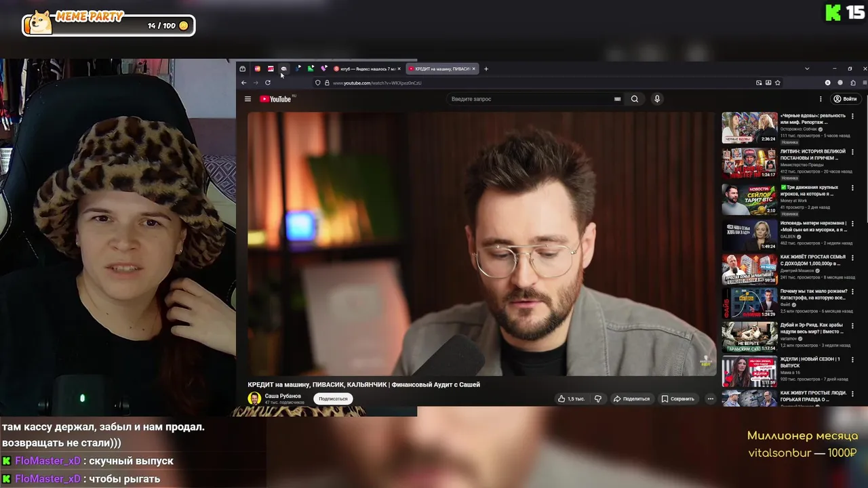Click the browser forward arrow
The height and width of the screenshot is (488, 868).
point(256,83)
